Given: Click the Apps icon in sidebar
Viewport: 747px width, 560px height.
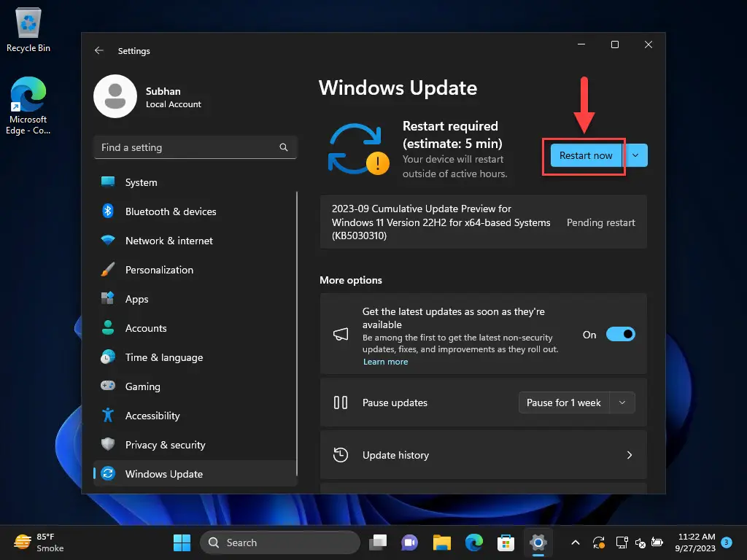Looking at the screenshot, I should tap(108, 298).
